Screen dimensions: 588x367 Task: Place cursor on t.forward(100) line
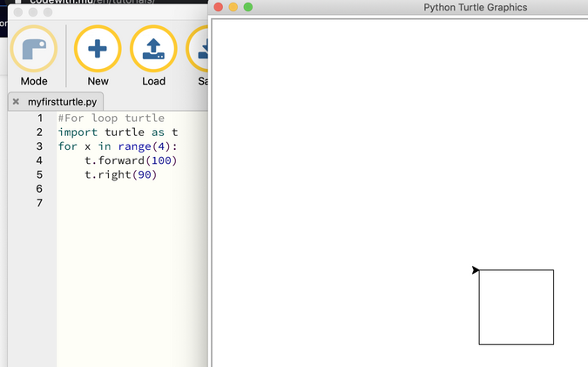coord(131,160)
